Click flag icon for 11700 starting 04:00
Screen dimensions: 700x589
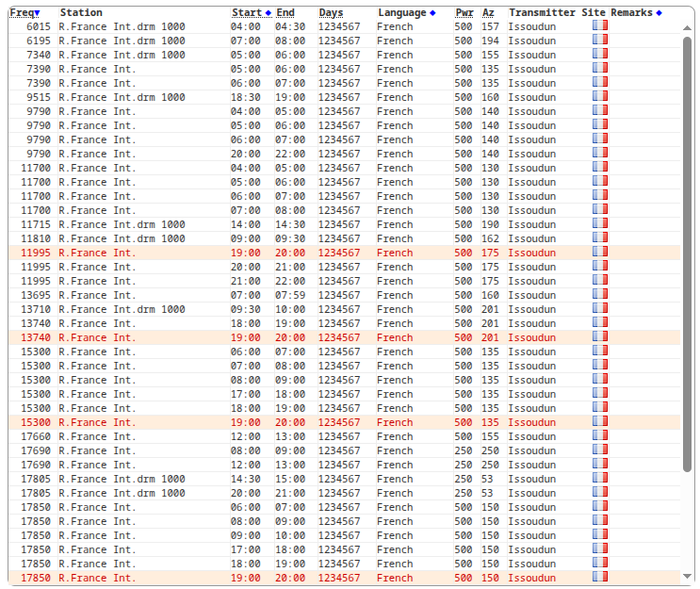[x=600, y=167]
